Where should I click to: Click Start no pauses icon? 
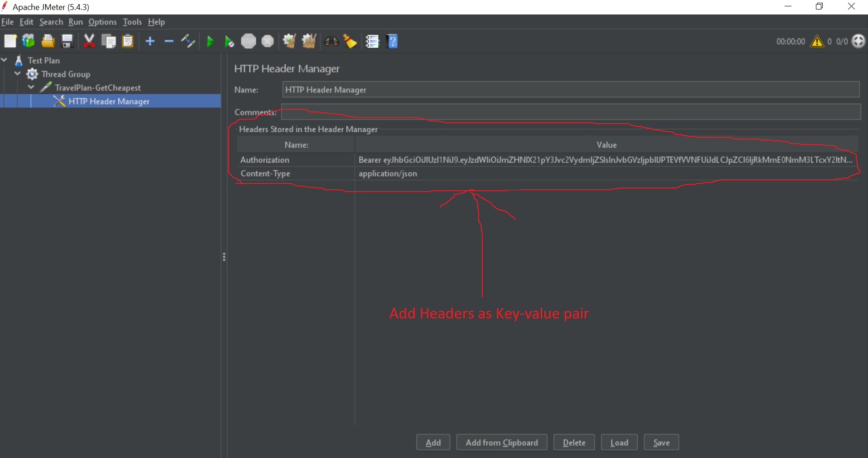[230, 42]
